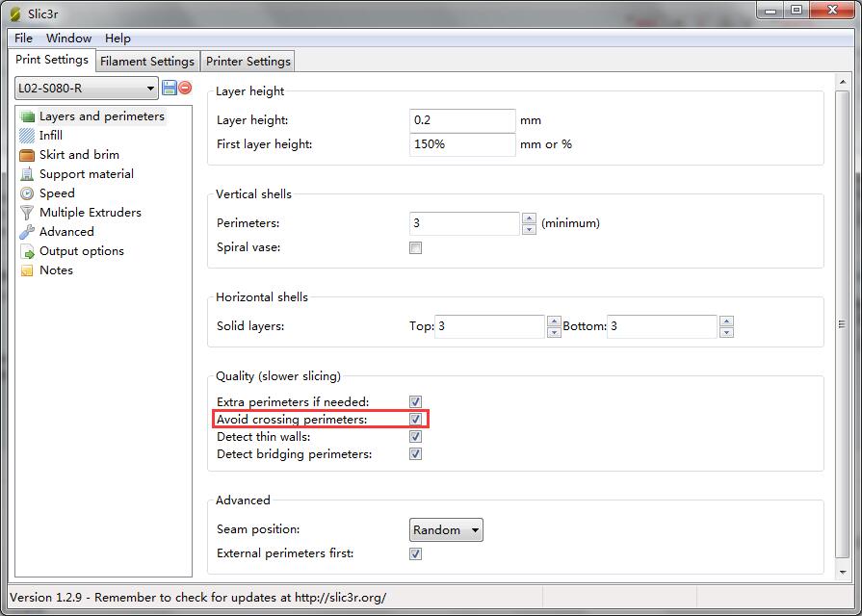The width and height of the screenshot is (862, 616).
Task: Click the Multiple Extruders funnel icon
Action: (x=27, y=213)
